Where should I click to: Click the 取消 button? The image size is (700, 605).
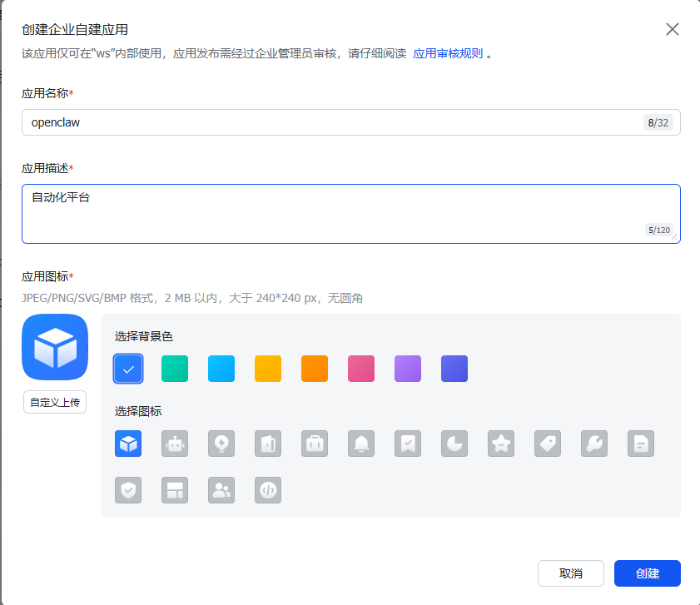pyautogui.click(x=570, y=573)
